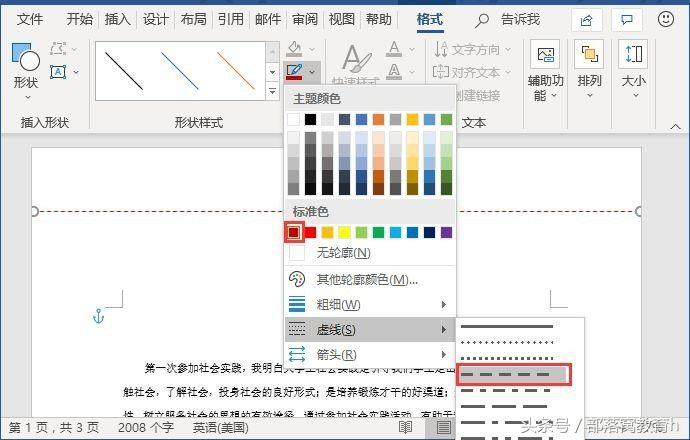Click the smiley feedback icon
This screenshot has width=690, height=440.
[665, 19]
